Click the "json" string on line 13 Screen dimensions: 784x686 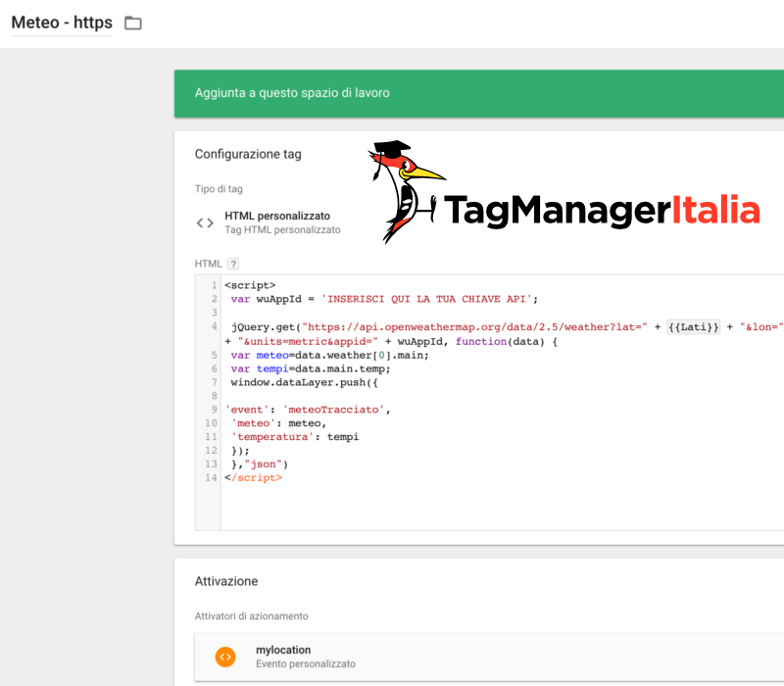263,464
